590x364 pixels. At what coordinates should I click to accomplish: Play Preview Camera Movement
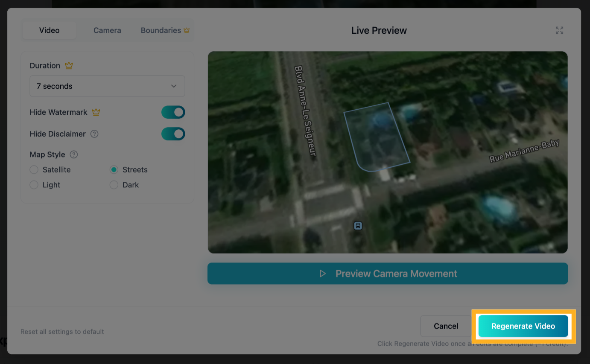[388, 274]
